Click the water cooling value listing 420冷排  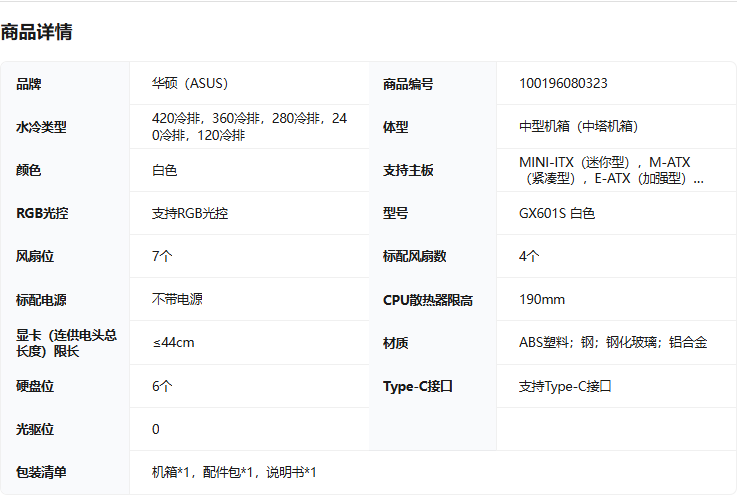click(x=249, y=127)
